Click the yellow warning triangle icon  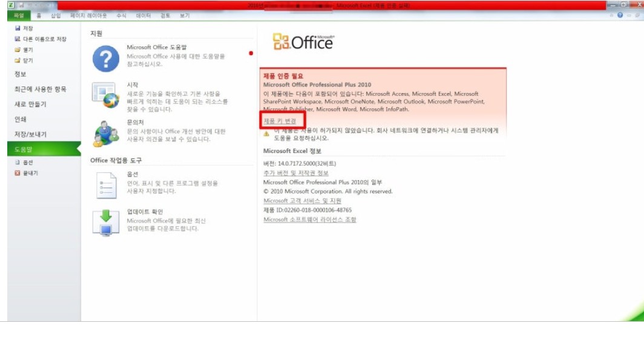point(266,134)
